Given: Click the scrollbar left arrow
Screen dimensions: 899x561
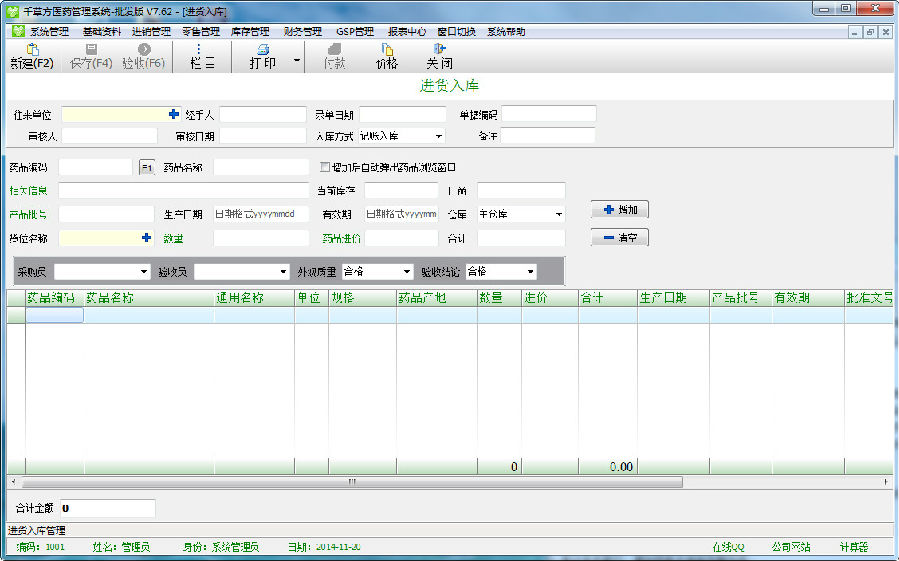Looking at the screenshot, I should pyautogui.click(x=13, y=482).
